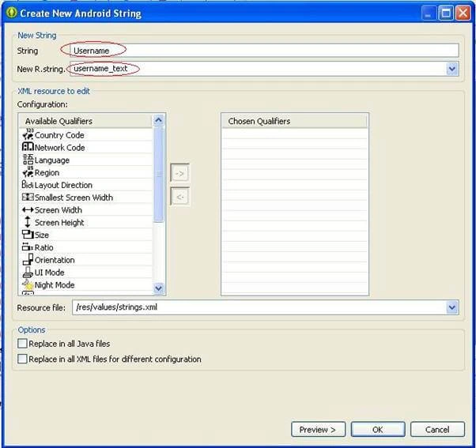Select the Layout Direction label

(63, 185)
